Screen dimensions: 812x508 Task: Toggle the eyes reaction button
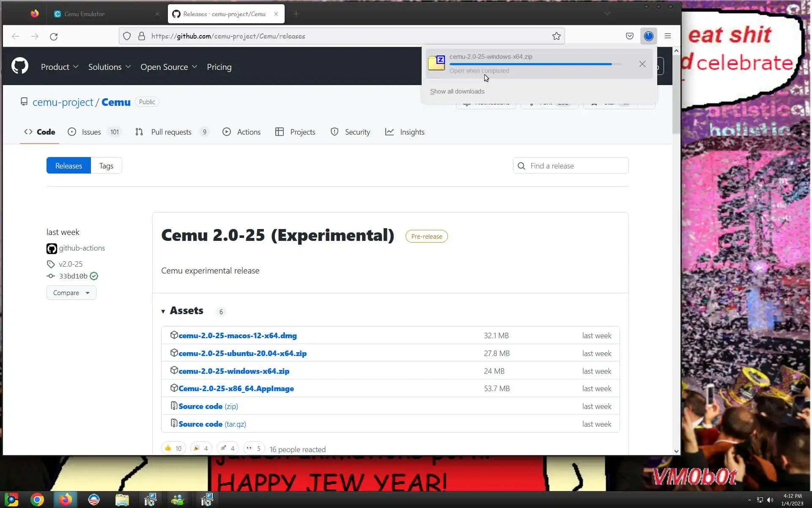253,448
